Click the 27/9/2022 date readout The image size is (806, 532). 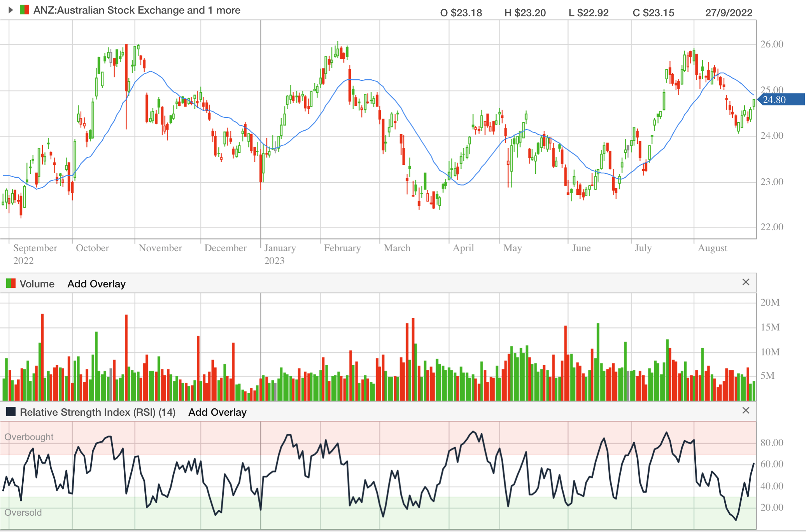tap(729, 13)
